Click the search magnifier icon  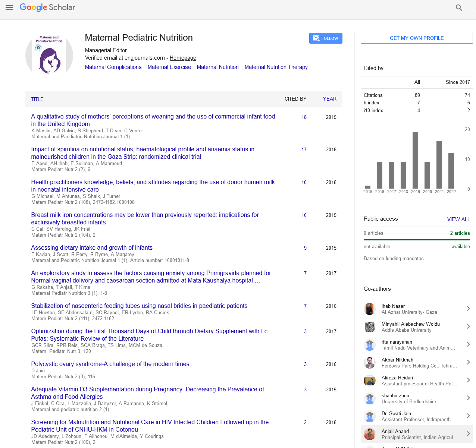point(459,8)
